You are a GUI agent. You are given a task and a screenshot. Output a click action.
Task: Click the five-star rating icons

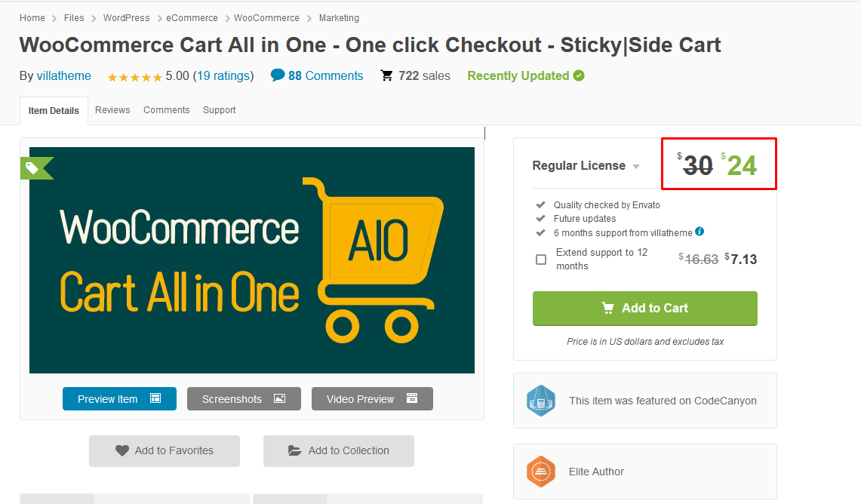tap(134, 77)
